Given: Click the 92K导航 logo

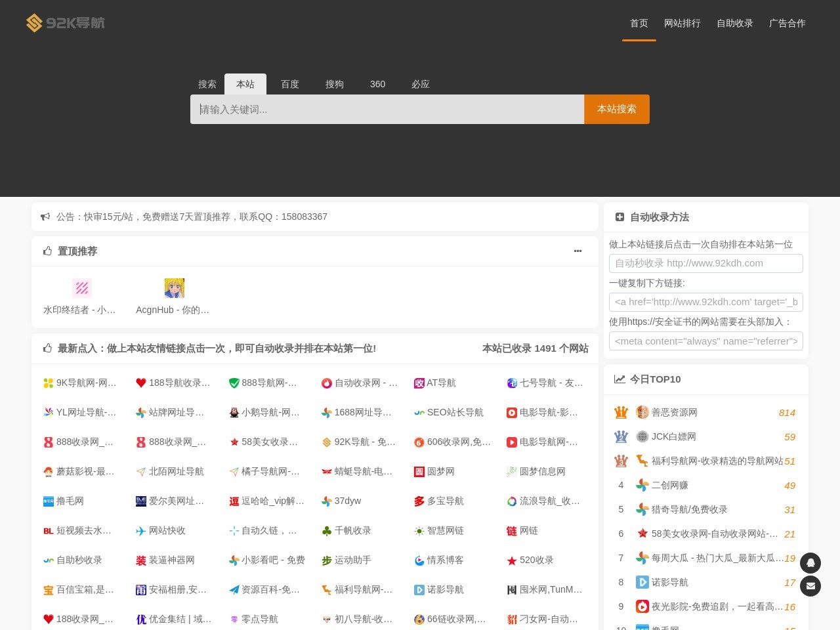Looking at the screenshot, I should tap(65, 23).
